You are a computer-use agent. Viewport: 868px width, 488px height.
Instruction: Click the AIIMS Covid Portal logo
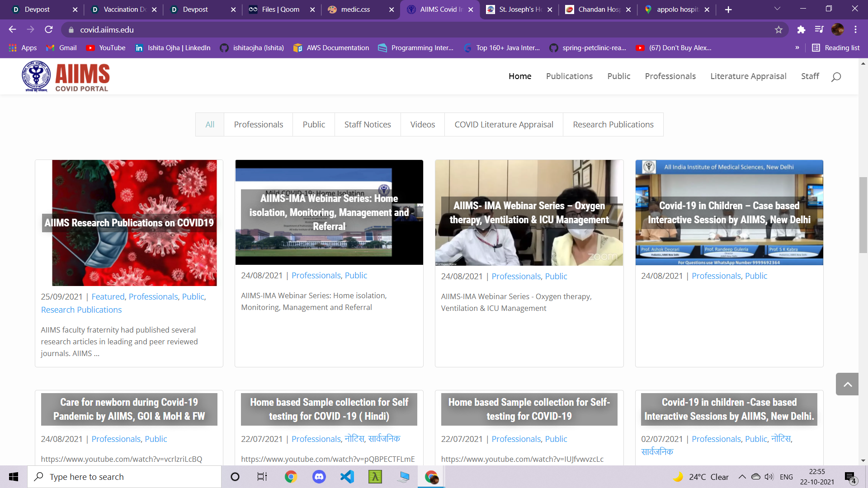pyautogui.click(x=66, y=76)
